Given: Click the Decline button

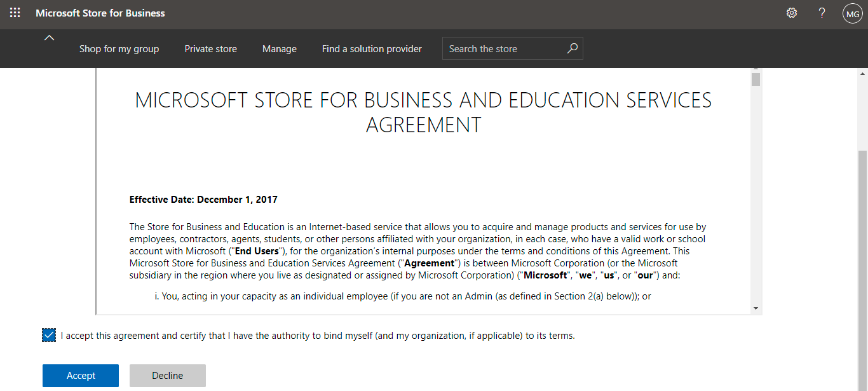Looking at the screenshot, I should (x=168, y=376).
